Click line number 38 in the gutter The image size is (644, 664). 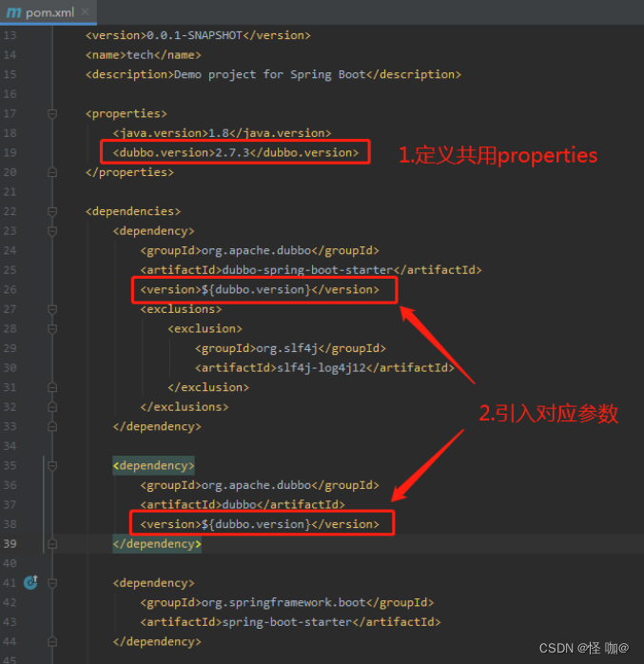pos(10,524)
